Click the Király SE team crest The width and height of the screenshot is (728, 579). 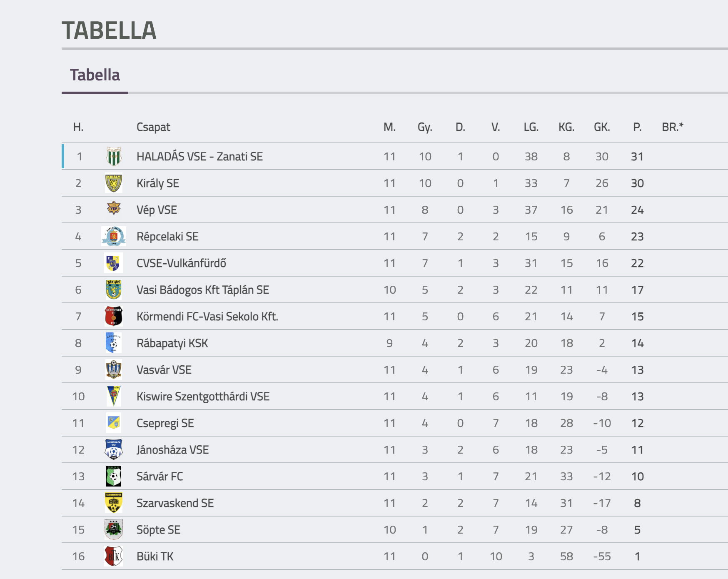[x=114, y=183]
